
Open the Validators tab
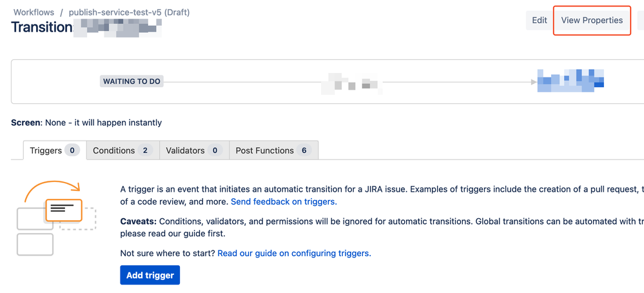(x=194, y=150)
